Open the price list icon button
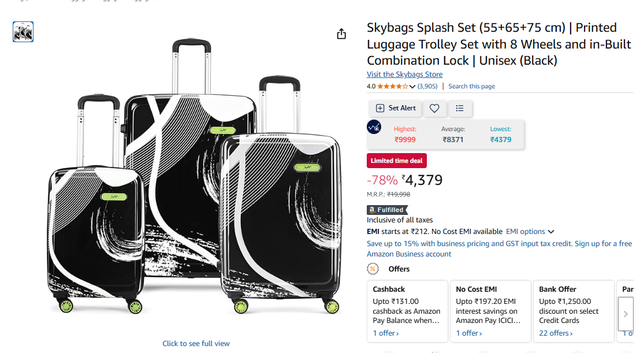The image size is (644, 353). point(460,108)
